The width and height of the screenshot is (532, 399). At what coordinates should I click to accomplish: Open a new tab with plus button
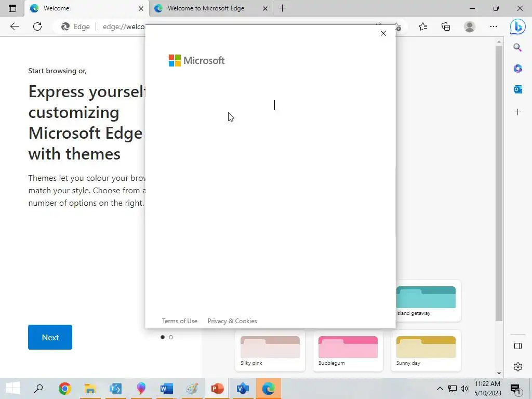282,8
